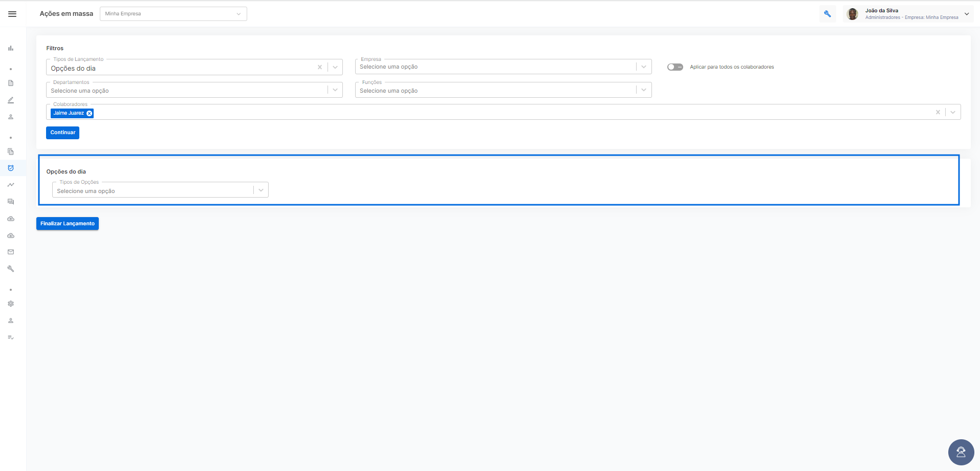Remove the Jaime Juarez chip
Image resolution: width=980 pixels, height=471 pixels.
pos(90,114)
